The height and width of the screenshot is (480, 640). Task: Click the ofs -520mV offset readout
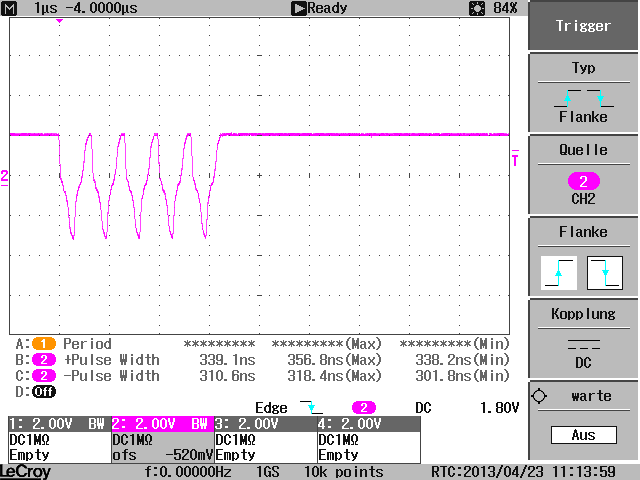tap(162, 455)
